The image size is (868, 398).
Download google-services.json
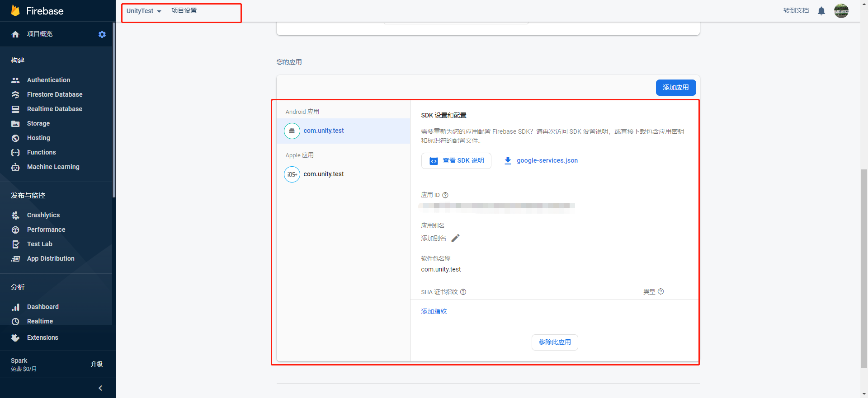541,161
